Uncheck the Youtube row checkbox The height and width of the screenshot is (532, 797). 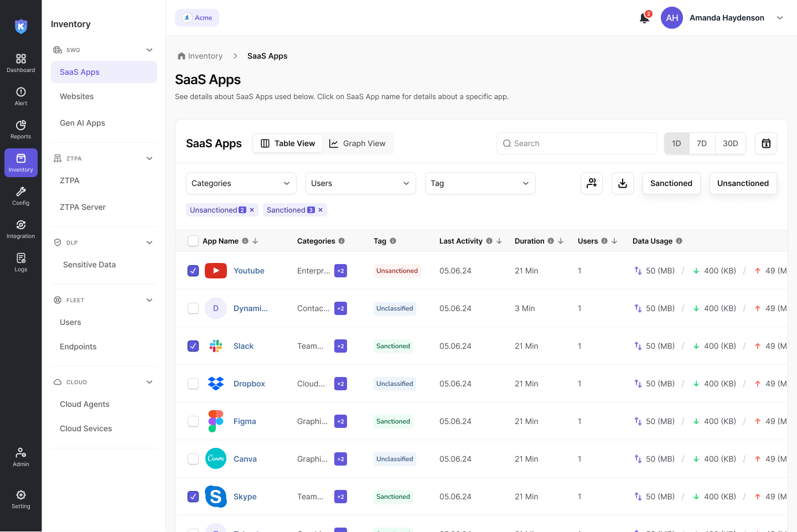(x=193, y=271)
